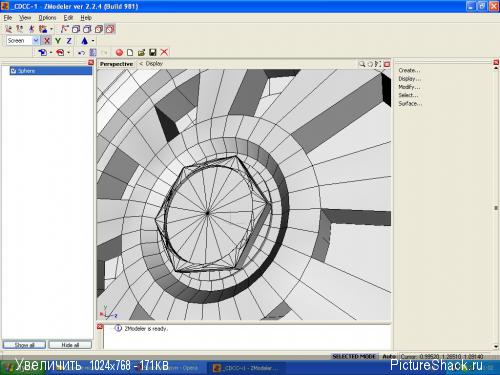Image resolution: width=500 pixels, height=375 pixels.
Task: Switch to Objects editing level icon
Action: pyautogui.click(x=43, y=29)
